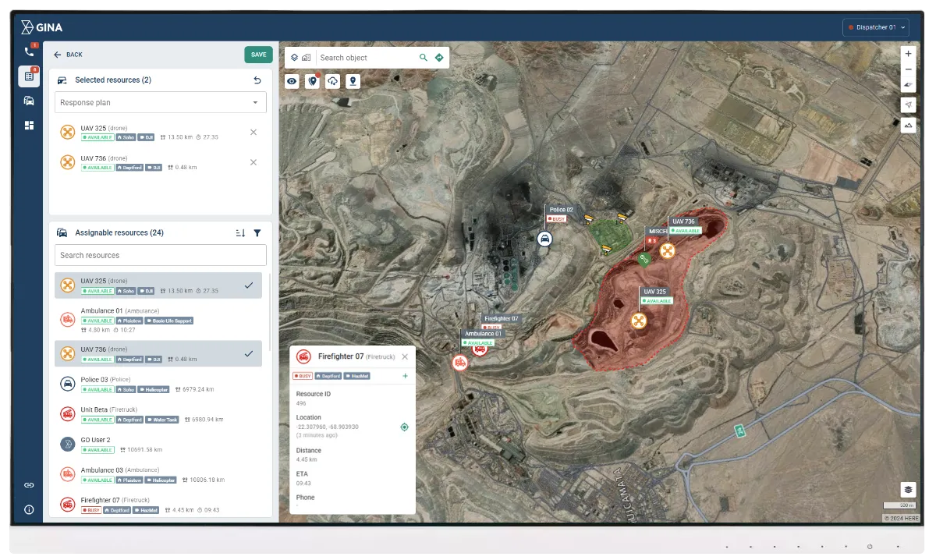Viewport: 936px width, 560px height.
Task: Click the info icon at sidebar bottom
Action: 29,510
